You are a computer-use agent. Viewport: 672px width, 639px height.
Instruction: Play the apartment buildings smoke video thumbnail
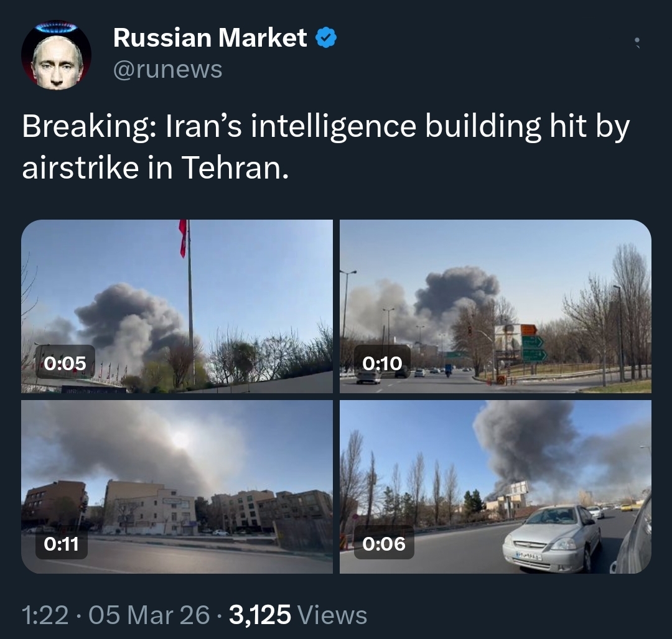[x=177, y=487]
